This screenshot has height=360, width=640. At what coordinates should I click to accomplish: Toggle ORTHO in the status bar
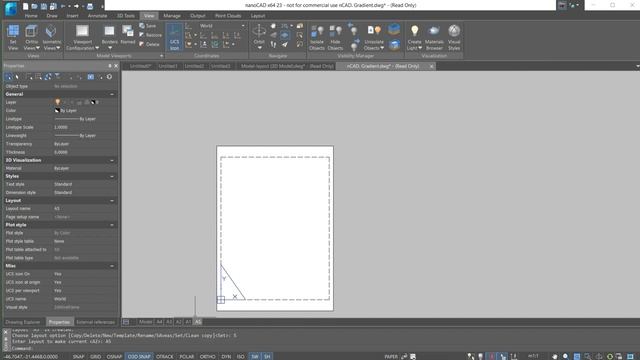coord(208,357)
